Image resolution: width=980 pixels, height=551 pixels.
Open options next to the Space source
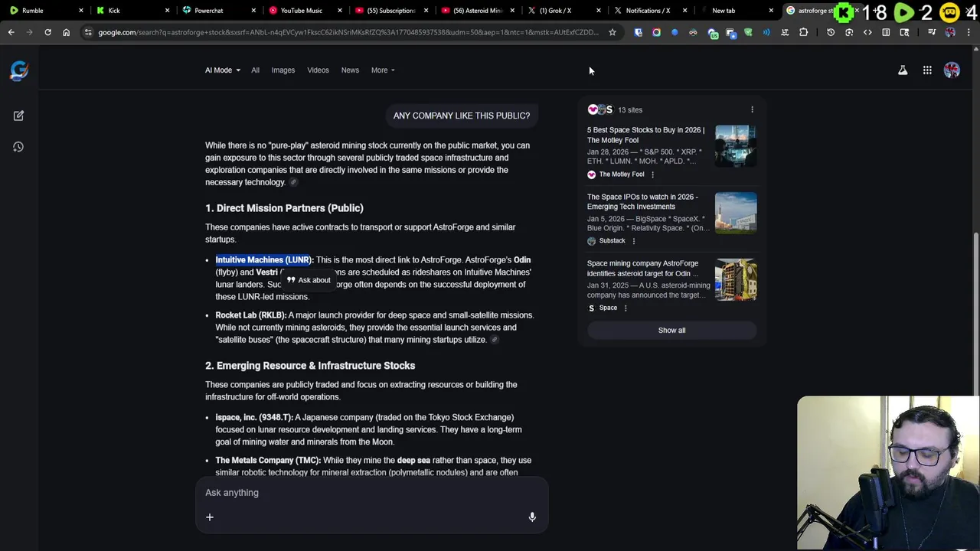pyautogui.click(x=626, y=308)
